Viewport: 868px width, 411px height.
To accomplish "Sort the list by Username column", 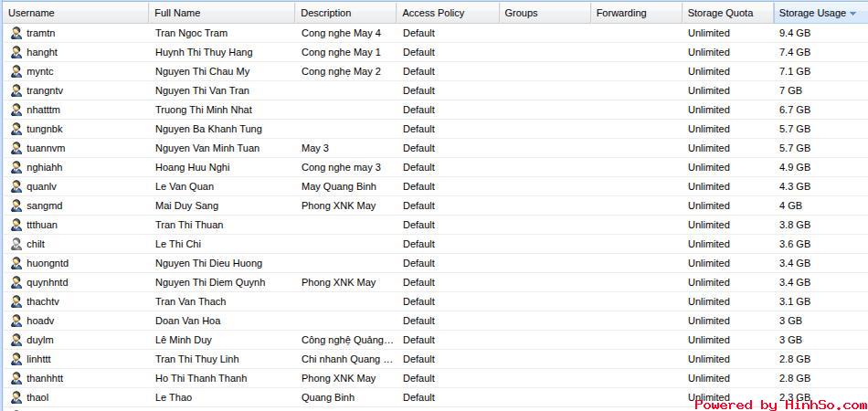I will (x=32, y=13).
